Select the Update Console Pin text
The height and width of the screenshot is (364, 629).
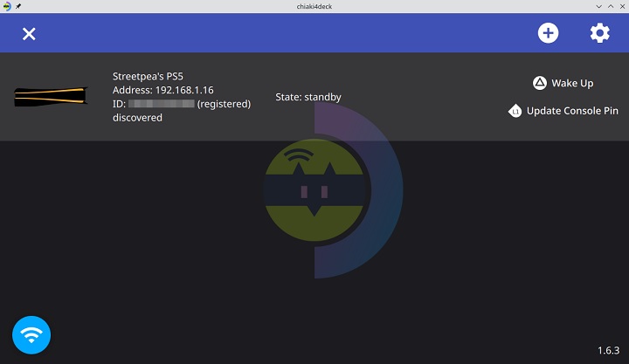point(572,112)
